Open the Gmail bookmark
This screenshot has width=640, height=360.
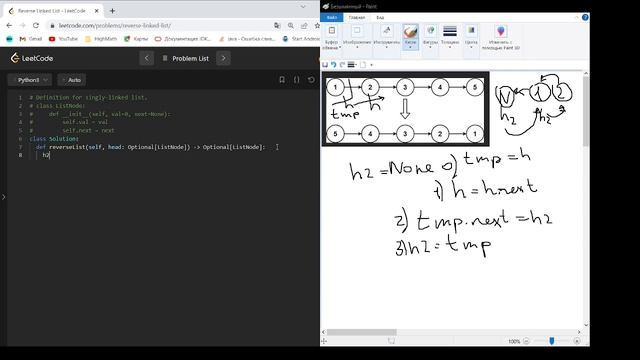pos(31,39)
